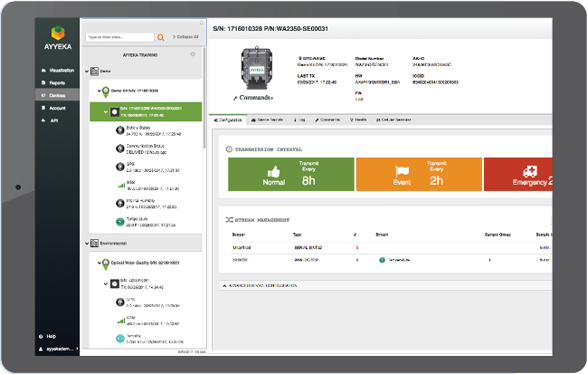This screenshot has width=588, height=374.
Task: Click the gear icon beside Ayyeka Training
Action: [x=192, y=54]
